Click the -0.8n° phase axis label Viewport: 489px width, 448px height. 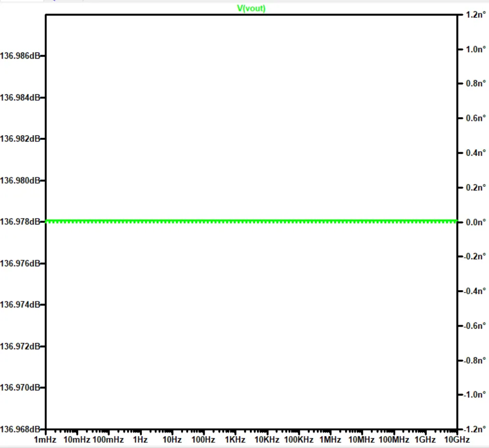[x=475, y=361]
